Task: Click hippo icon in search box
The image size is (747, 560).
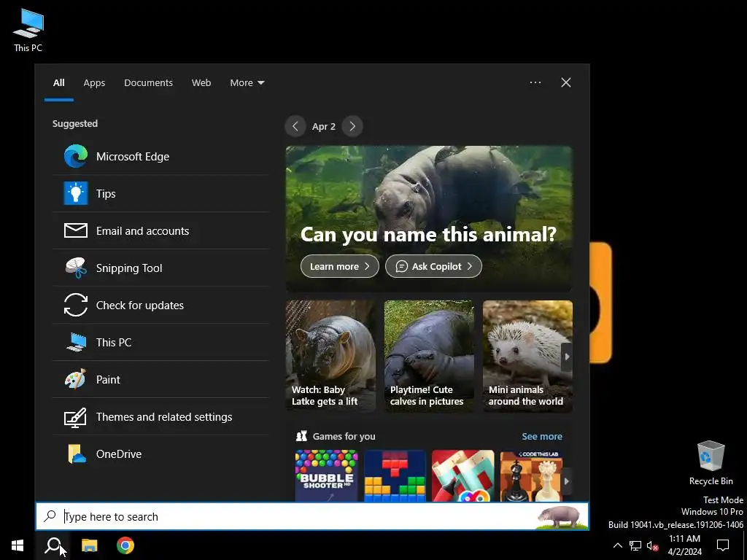Action: [561, 517]
